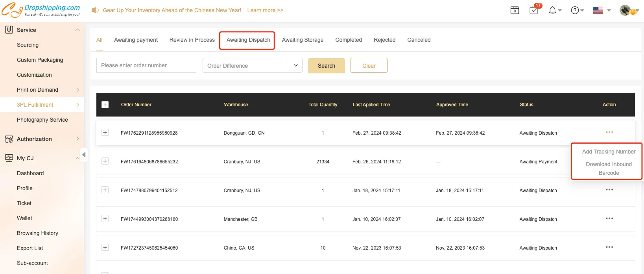The image size is (644, 274).
Task: Open the task checklist icon with badge 17
Action: coord(534,10)
